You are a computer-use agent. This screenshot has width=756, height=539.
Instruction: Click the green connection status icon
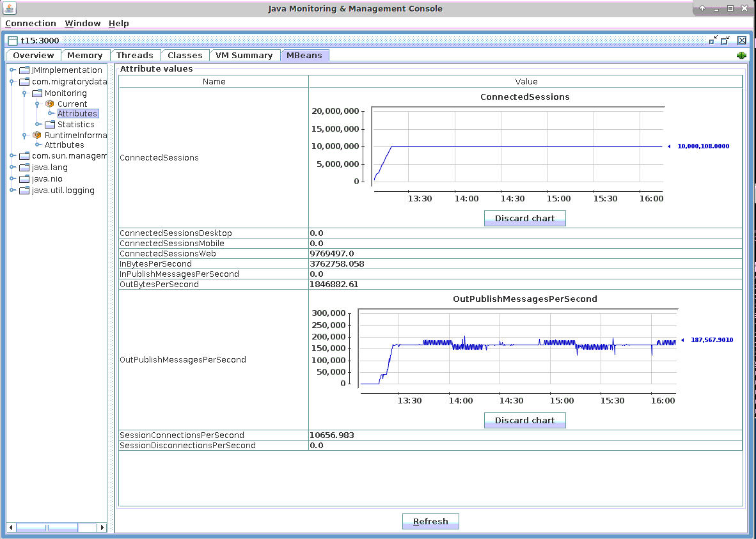(x=741, y=56)
